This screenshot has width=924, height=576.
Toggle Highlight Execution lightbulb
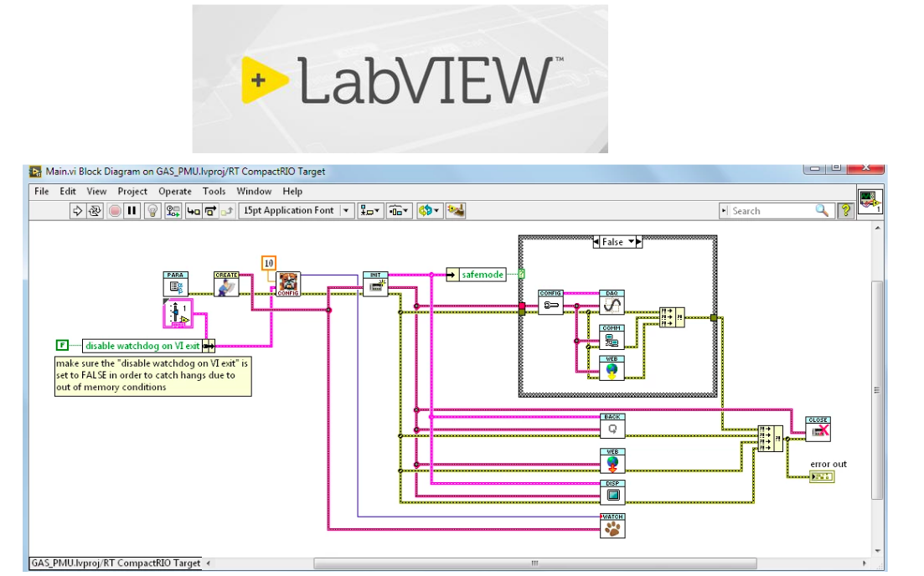152,211
